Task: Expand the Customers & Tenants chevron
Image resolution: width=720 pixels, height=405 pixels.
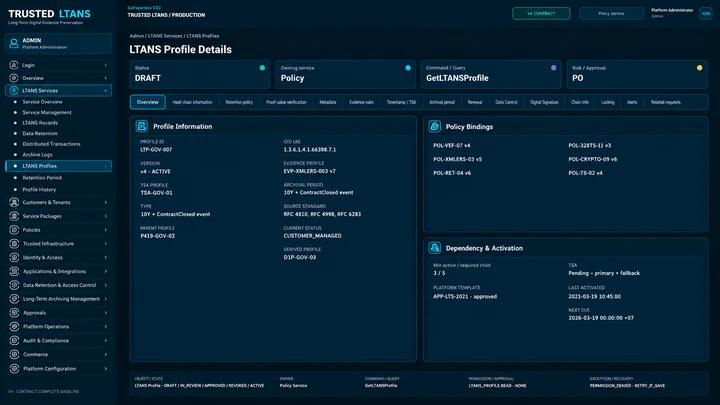Action: pyautogui.click(x=106, y=202)
